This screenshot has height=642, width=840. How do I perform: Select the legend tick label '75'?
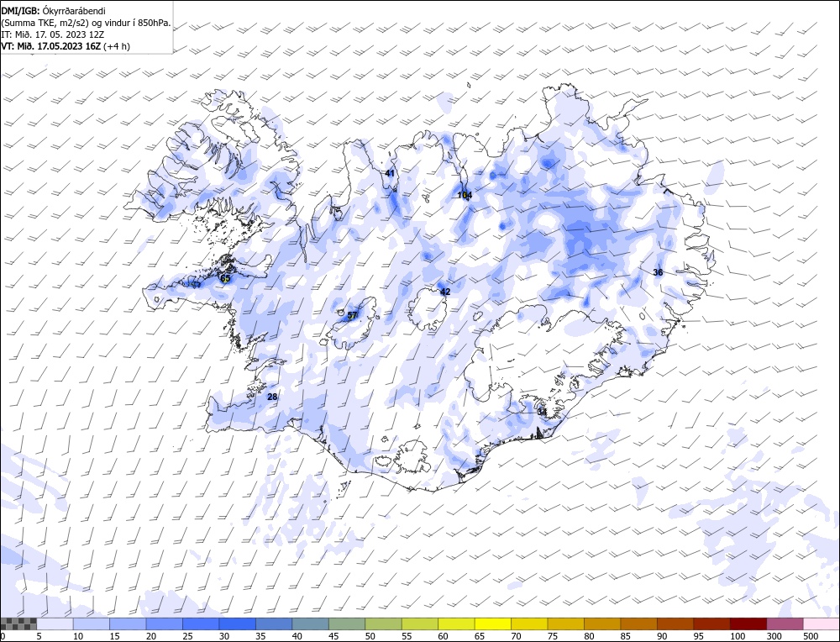[x=553, y=636]
